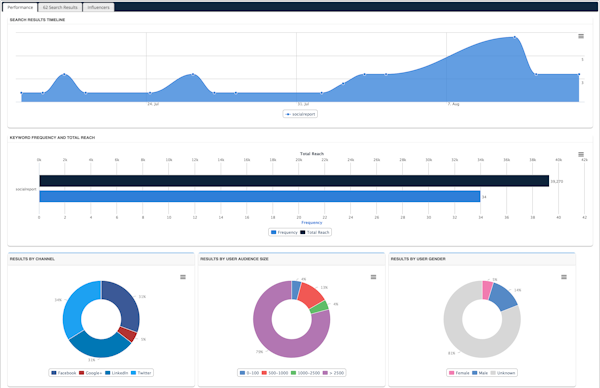Click the pink Female gender slice

pyautogui.click(x=487, y=290)
